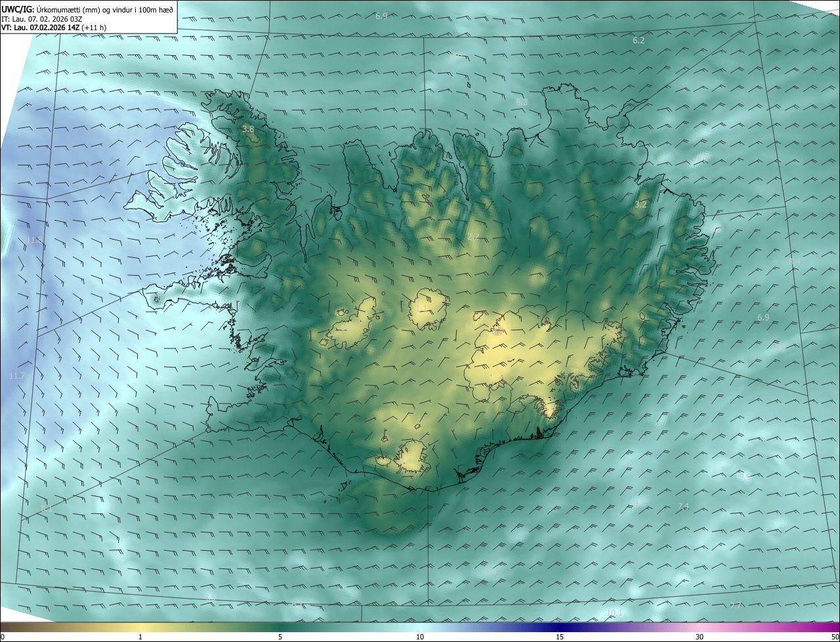Click the 11.7 value off the west coast
840x642 pixels.
point(17,376)
